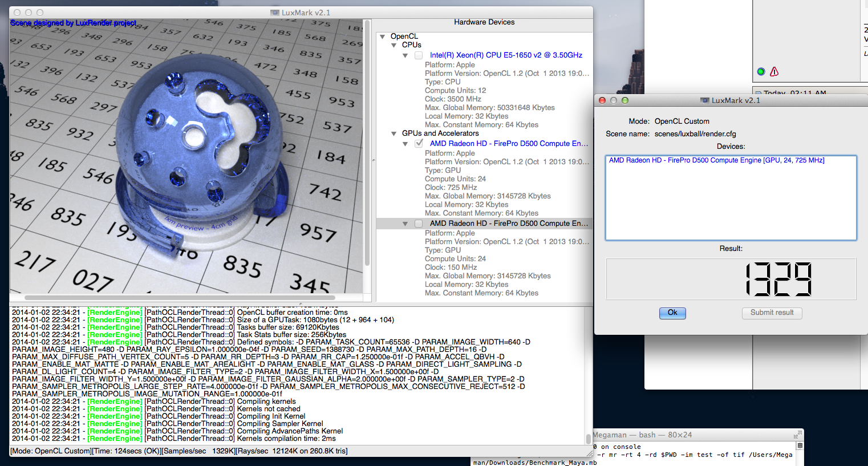Click 'Scene designed by LuxRender project' text
The image size is (868, 466).
point(73,23)
